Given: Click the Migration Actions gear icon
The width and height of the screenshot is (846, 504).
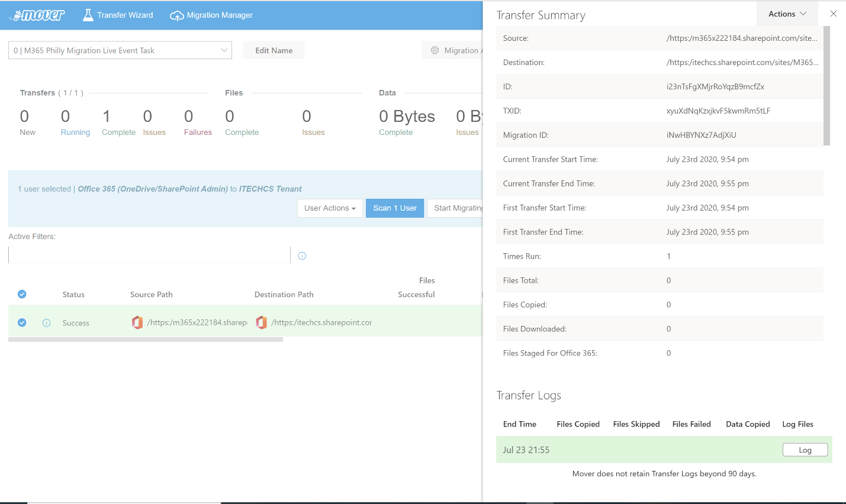Looking at the screenshot, I should point(435,51).
